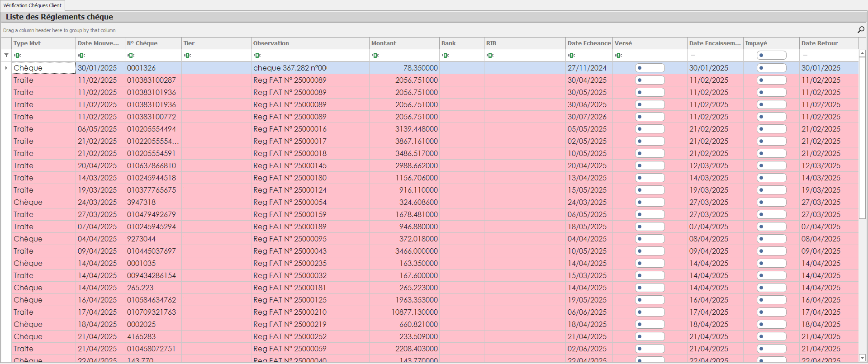Click the scrollbar down arrow at bottom right
This screenshot has width=868, height=364.
coord(862,358)
